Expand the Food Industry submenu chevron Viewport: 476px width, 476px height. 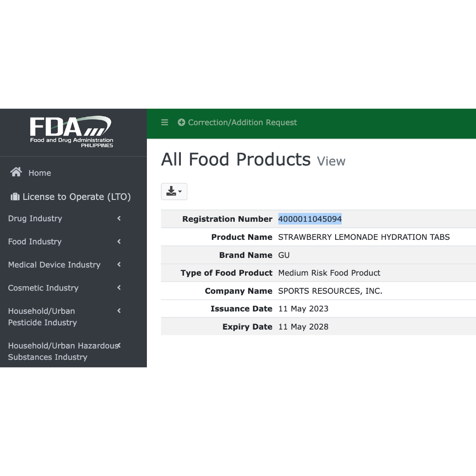point(119,241)
